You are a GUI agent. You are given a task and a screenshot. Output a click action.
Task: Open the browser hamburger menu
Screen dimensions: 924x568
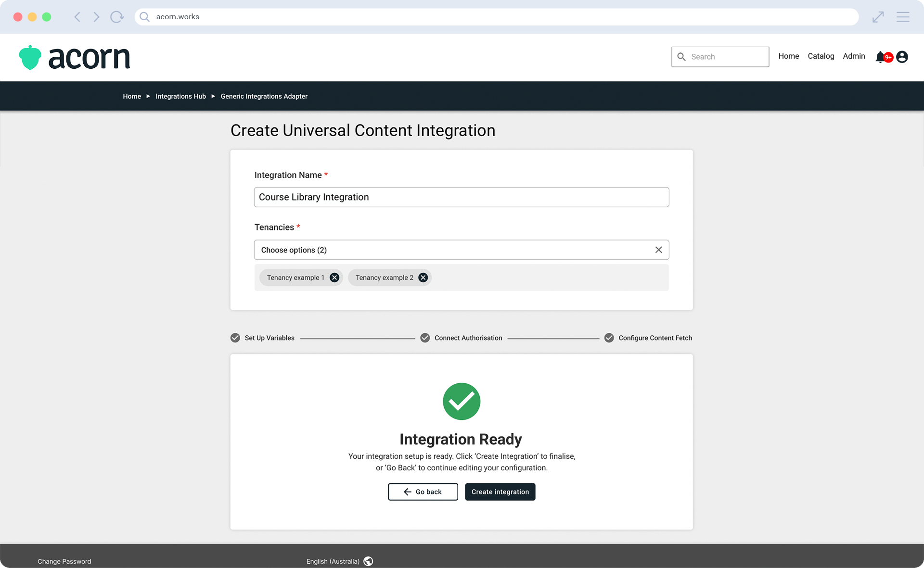coord(903,17)
